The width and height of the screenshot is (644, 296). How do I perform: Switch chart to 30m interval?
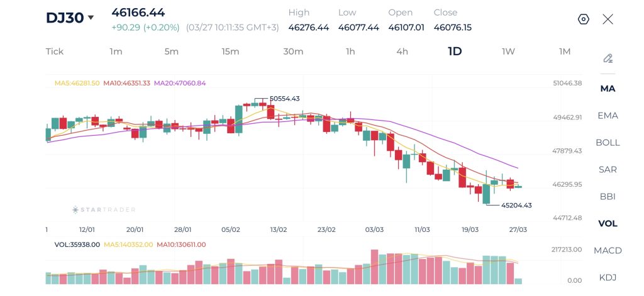pos(293,52)
